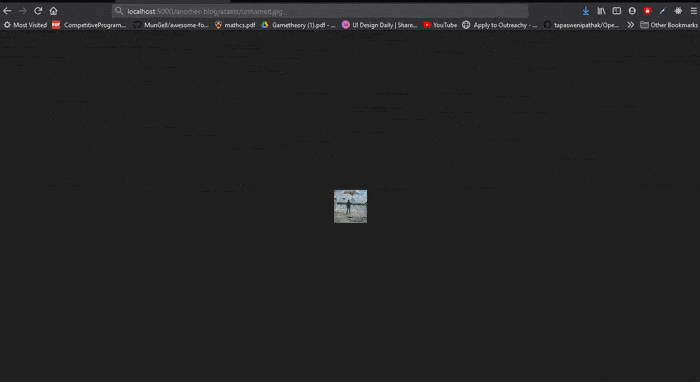The height and width of the screenshot is (382, 700).
Task: Click the red shield extension icon
Action: pyautogui.click(x=647, y=11)
